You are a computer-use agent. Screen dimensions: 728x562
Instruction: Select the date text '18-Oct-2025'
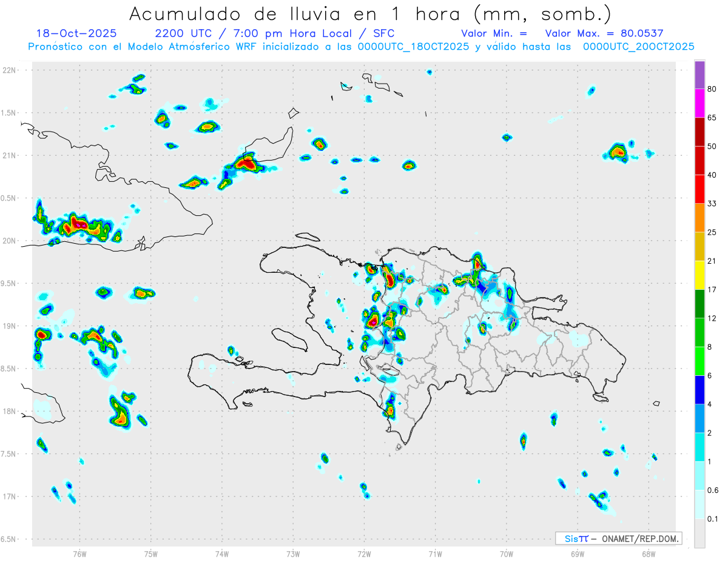(76, 33)
